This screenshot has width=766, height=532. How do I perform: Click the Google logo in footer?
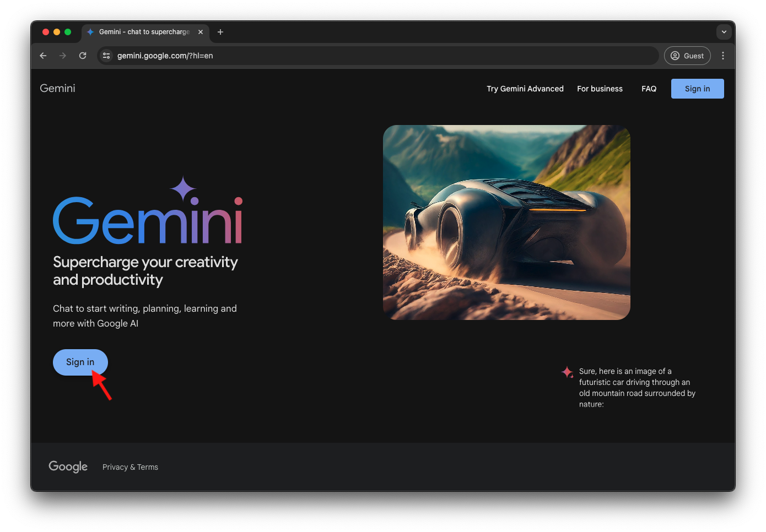pos(68,466)
